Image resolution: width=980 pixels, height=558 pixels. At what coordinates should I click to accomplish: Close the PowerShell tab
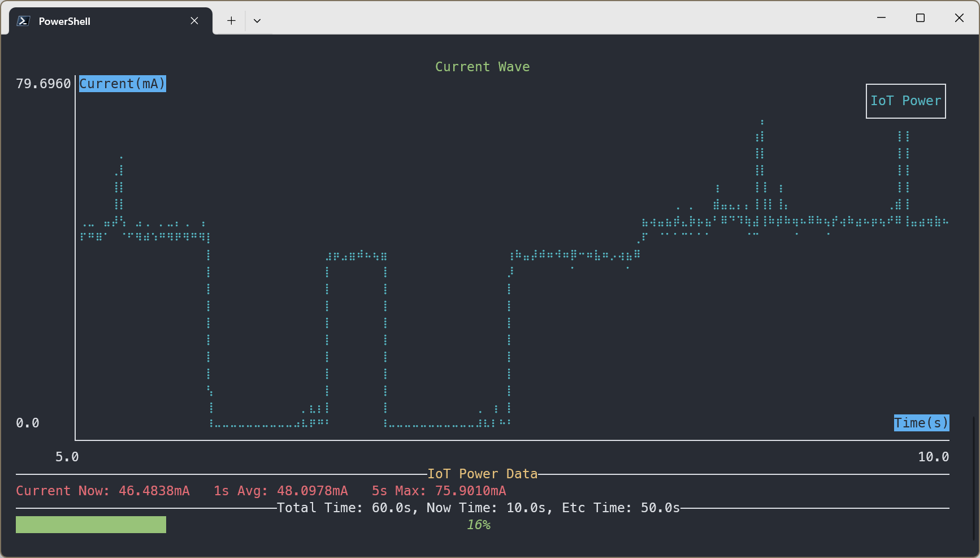(x=194, y=20)
